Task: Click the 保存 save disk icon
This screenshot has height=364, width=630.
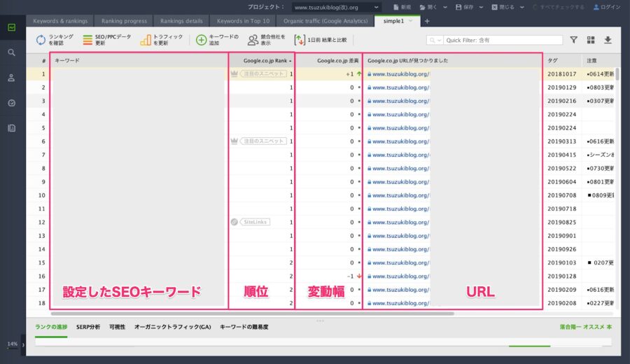Action: [x=458, y=7]
